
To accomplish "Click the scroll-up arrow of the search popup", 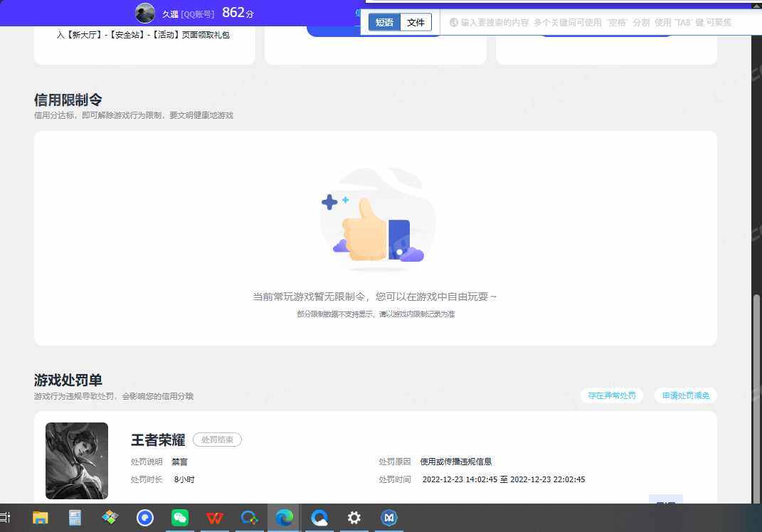I will click(x=756, y=5).
